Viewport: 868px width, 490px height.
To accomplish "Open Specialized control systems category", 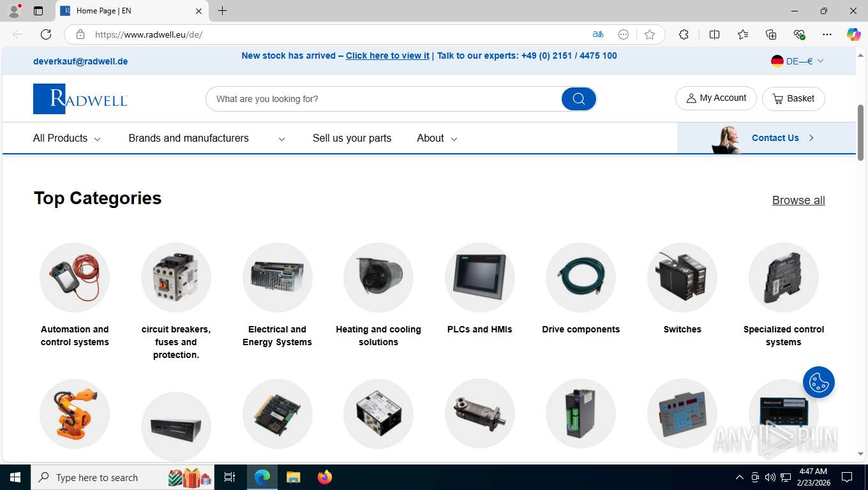I will [784, 295].
